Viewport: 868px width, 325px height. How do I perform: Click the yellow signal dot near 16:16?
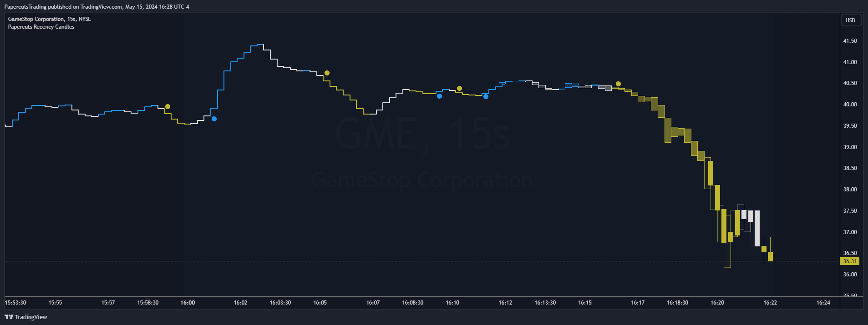point(618,84)
